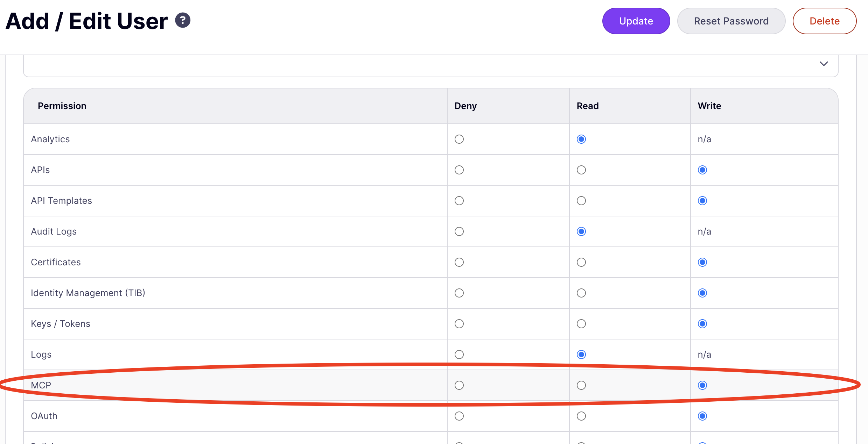Click the Identity Management (TIB) label

88,293
